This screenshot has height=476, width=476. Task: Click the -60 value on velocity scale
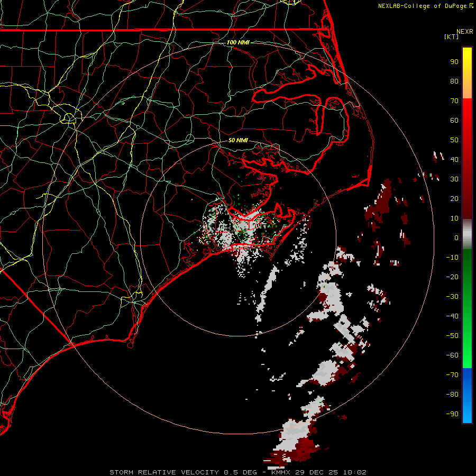(452, 355)
